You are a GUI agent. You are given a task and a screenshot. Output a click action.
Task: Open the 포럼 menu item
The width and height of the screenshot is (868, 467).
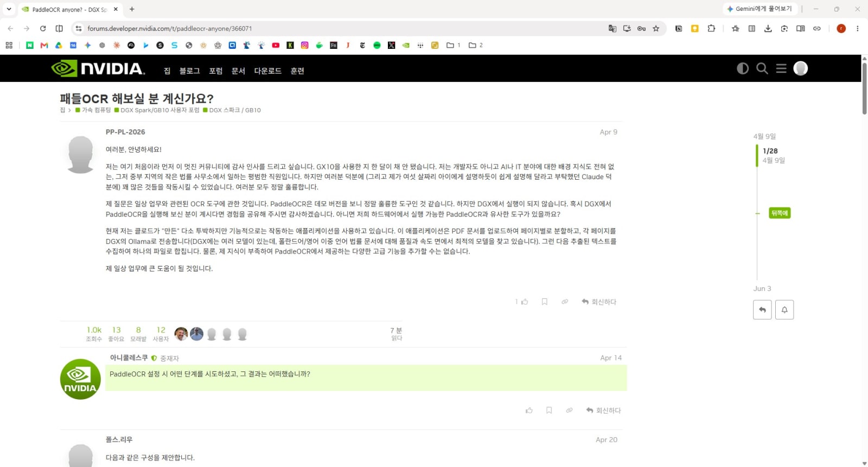point(215,71)
